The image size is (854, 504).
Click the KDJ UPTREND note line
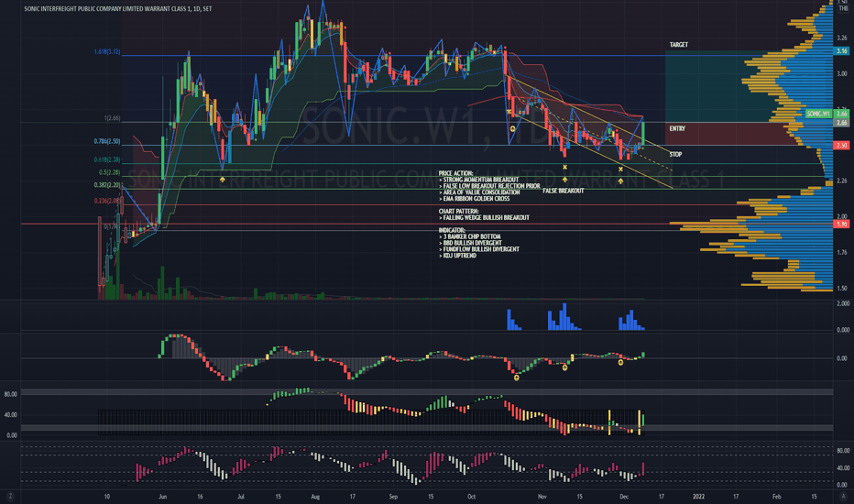click(x=457, y=256)
